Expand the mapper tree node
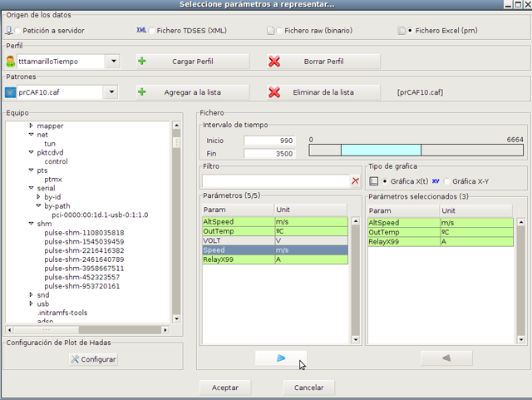The width and height of the screenshot is (532, 400). (x=32, y=126)
